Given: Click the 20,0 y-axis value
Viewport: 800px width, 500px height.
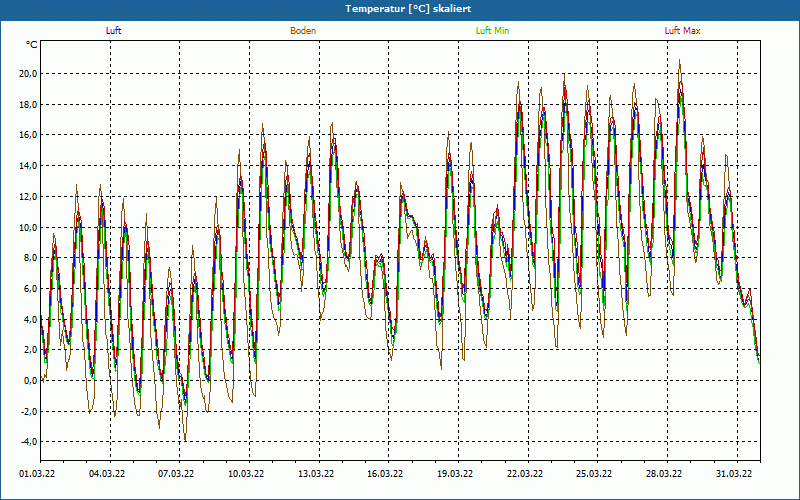Looking at the screenshot, I should [29, 74].
